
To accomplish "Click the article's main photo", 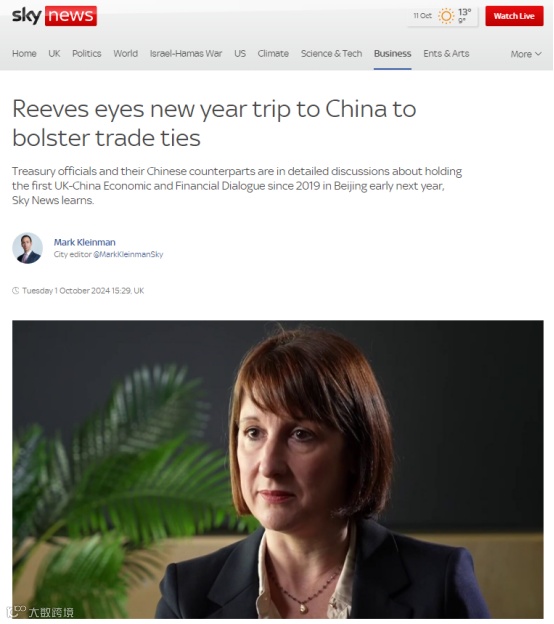I will [278, 469].
